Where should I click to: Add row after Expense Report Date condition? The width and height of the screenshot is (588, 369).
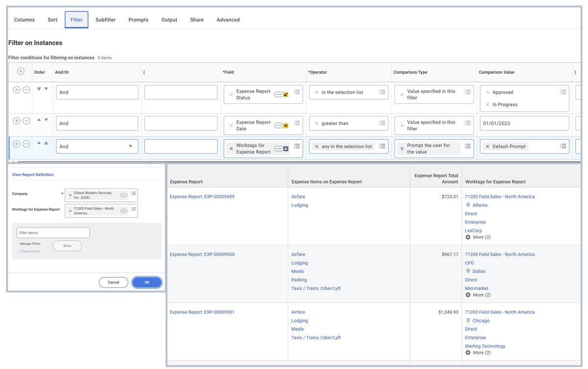[x=17, y=121]
